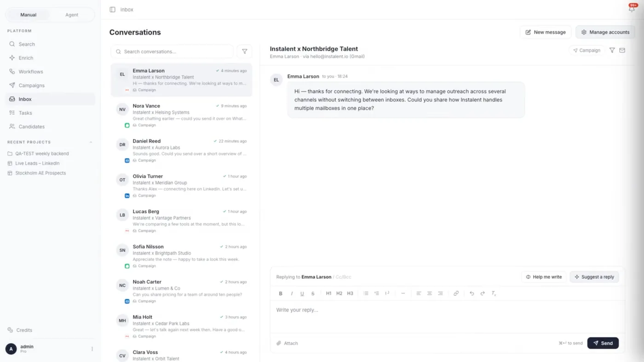Right-align the reply text
This screenshot has height=362, width=644.
pyautogui.click(x=440, y=293)
